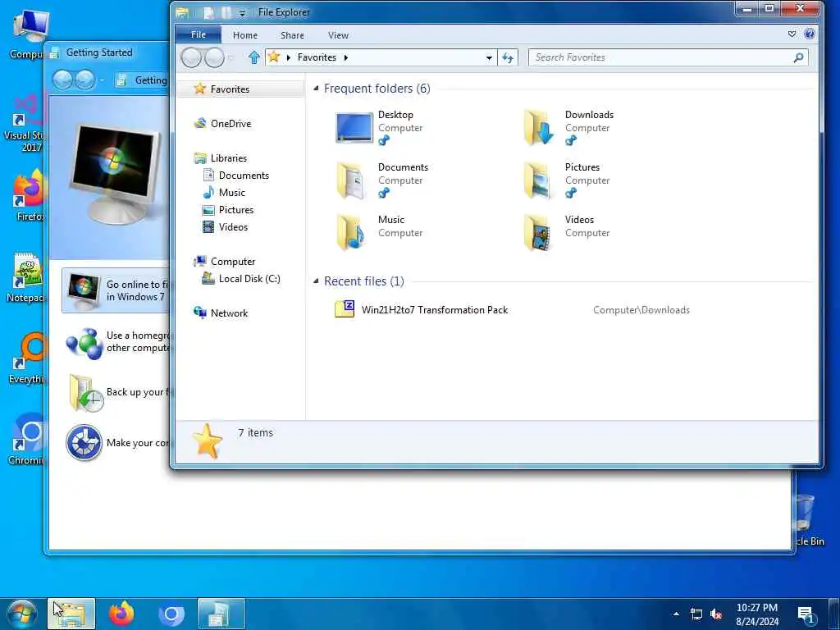Screen dimensions: 840x630
Task: Collapse the Recent files group
Action: (x=316, y=281)
